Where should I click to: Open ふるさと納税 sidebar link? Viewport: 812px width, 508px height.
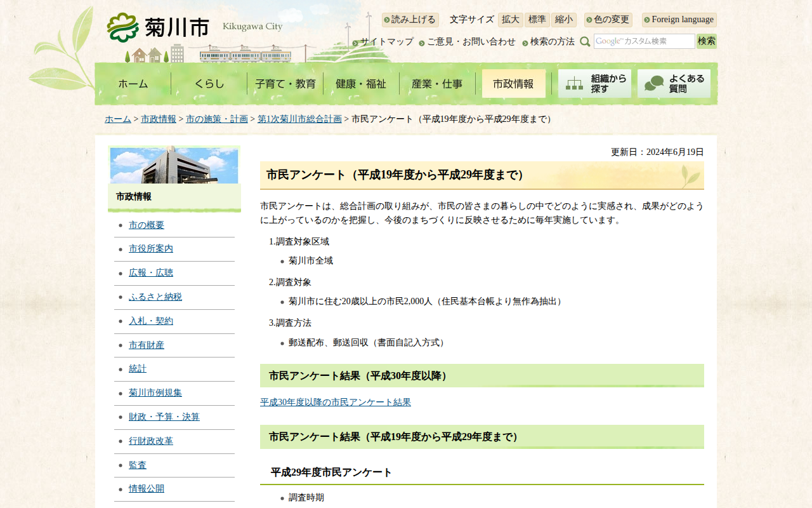click(x=155, y=297)
